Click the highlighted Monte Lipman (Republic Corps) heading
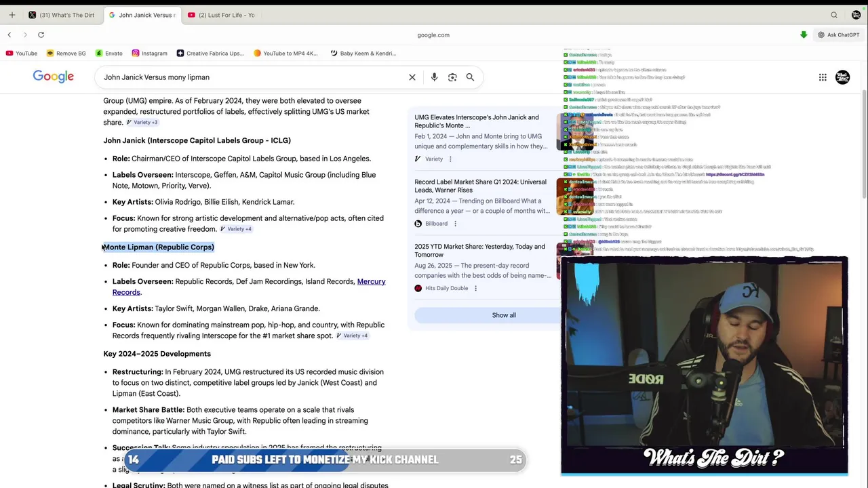The width and height of the screenshot is (868, 488). (x=159, y=247)
